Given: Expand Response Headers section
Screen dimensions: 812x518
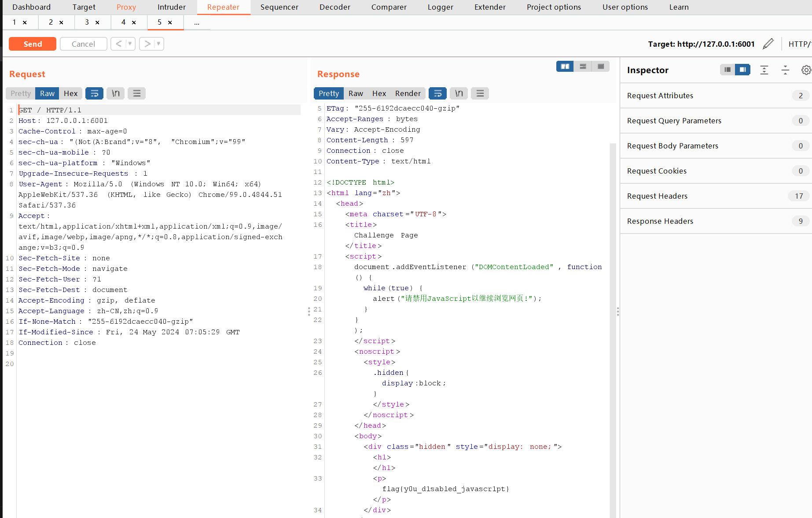Looking at the screenshot, I should [716, 221].
